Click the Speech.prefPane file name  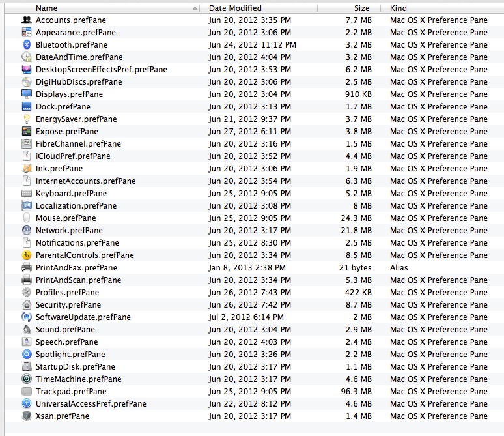(67, 342)
